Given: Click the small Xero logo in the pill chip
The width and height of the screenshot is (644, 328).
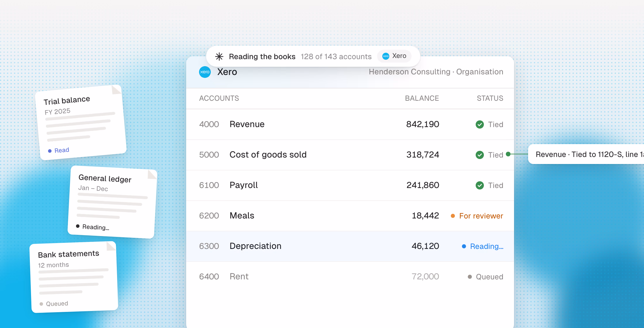Looking at the screenshot, I should 386,56.
